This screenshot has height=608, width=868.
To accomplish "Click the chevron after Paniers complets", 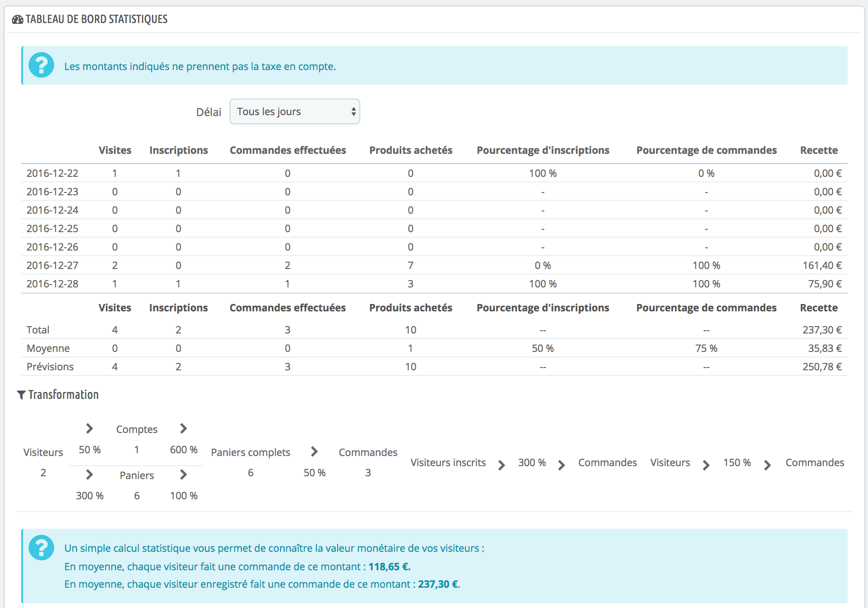I will (314, 452).
